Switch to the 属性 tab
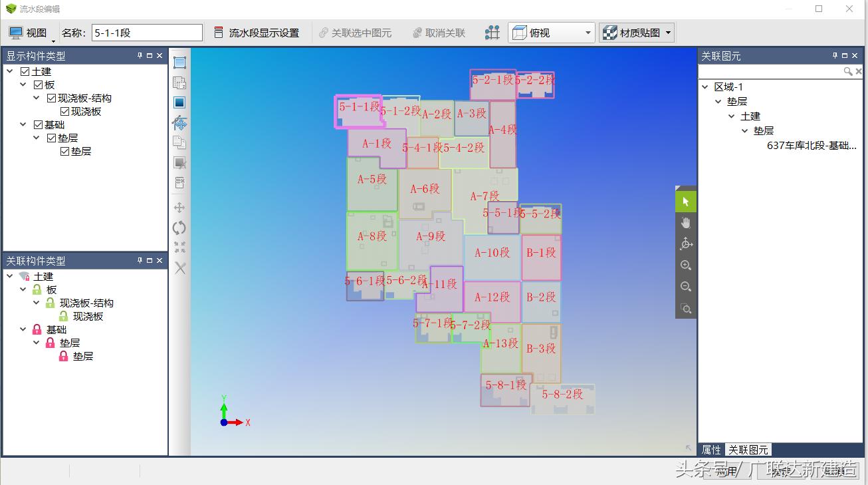The image size is (868, 485). 711,449
